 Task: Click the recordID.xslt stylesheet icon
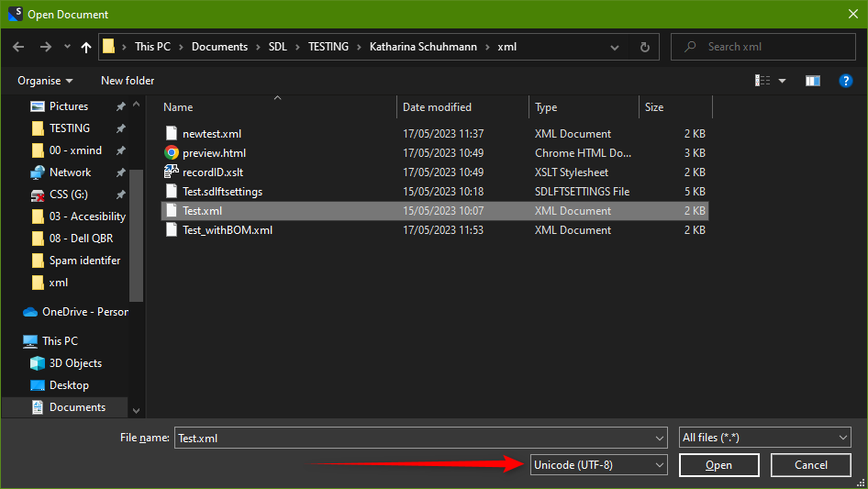172,172
